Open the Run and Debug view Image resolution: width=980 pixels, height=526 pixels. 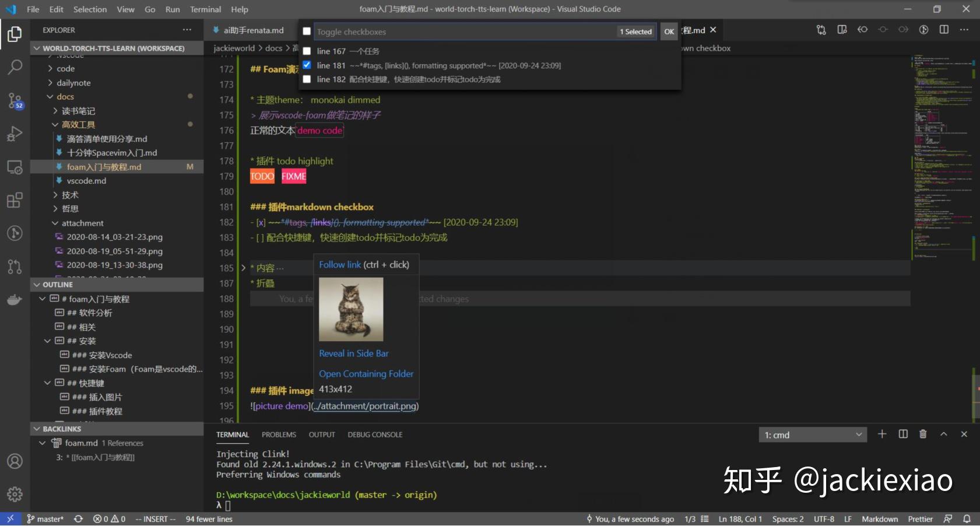pos(15,133)
